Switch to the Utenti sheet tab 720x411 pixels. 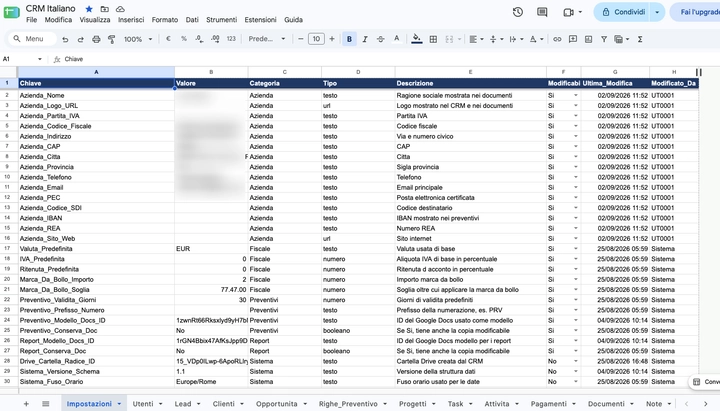point(143,404)
